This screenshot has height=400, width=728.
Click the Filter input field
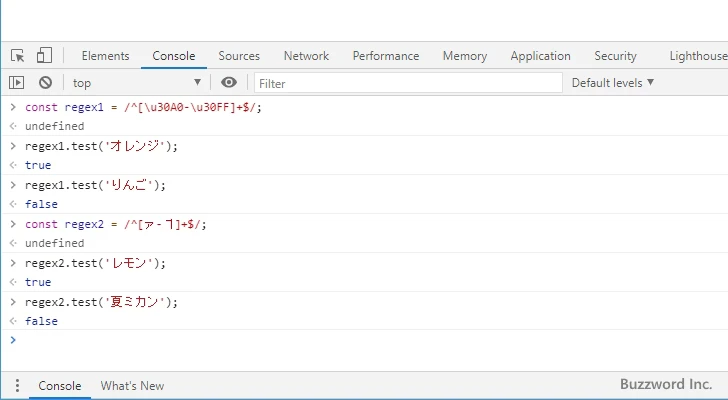[x=408, y=83]
